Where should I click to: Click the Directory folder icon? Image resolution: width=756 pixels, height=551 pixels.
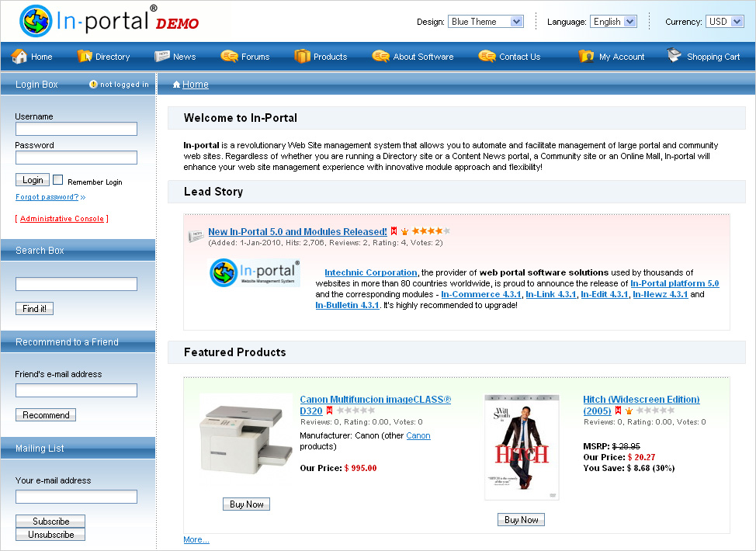(85, 57)
